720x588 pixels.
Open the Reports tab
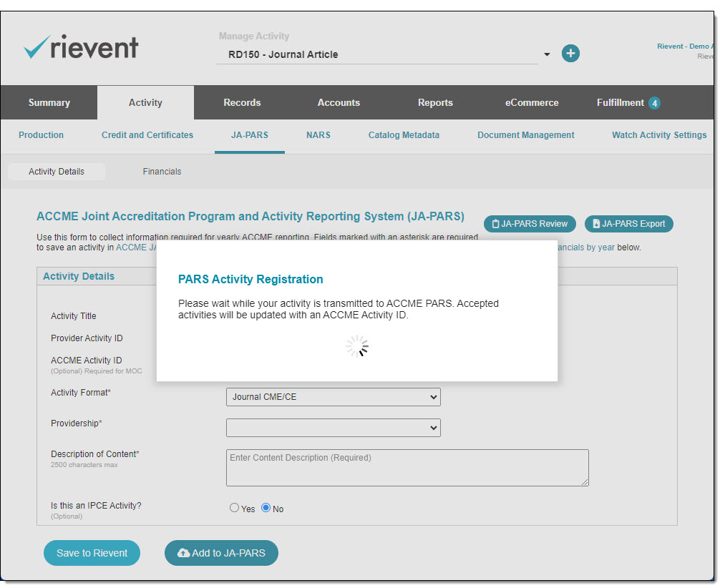(435, 102)
